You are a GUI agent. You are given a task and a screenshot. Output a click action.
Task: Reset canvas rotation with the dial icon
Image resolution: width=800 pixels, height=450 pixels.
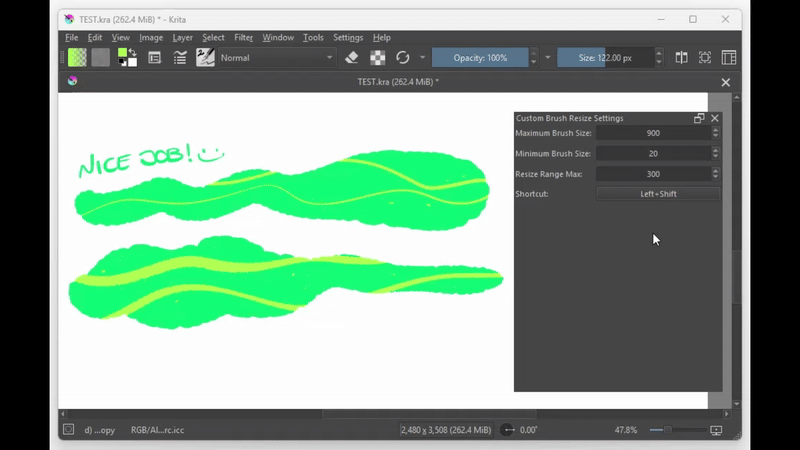(507, 430)
